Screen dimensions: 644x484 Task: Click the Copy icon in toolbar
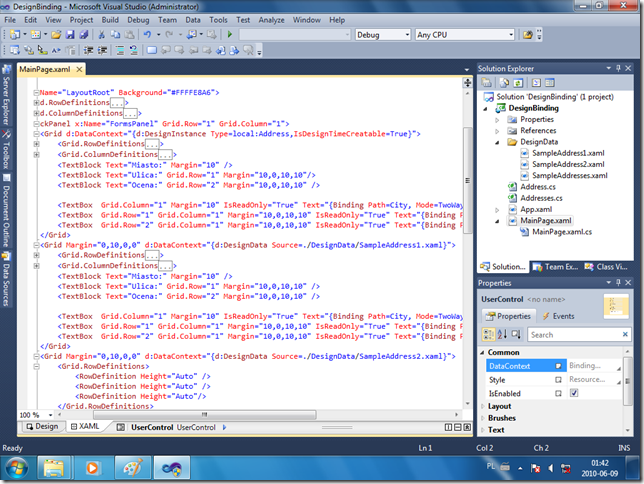(115, 35)
